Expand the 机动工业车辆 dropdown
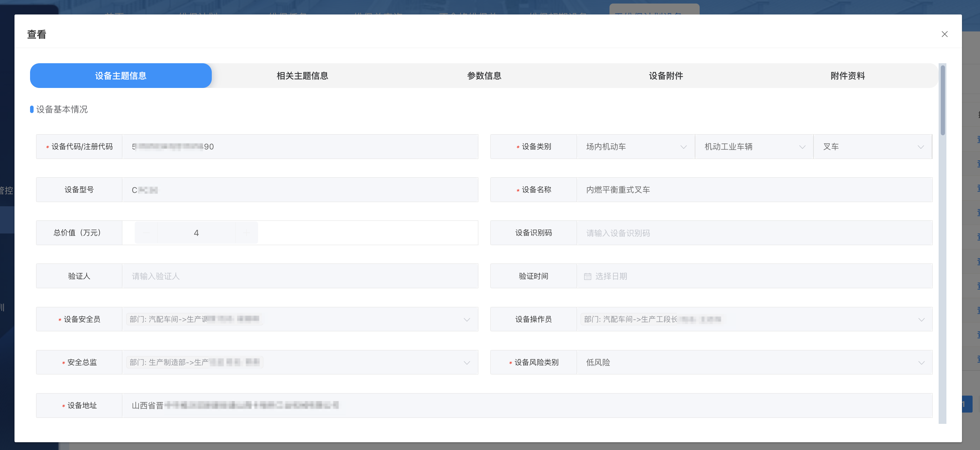 [x=802, y=147]
